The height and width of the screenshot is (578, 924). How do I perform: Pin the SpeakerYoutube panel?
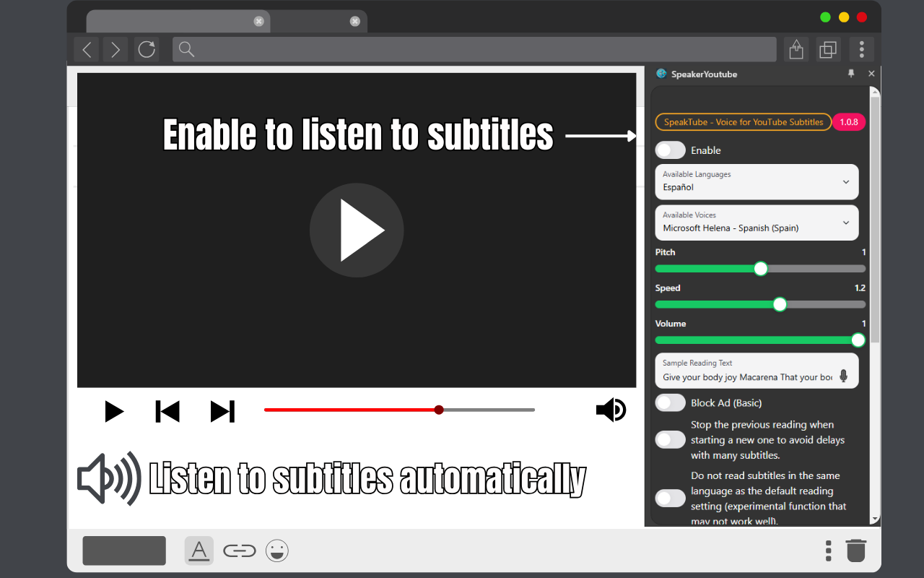(x=851, y=73)
